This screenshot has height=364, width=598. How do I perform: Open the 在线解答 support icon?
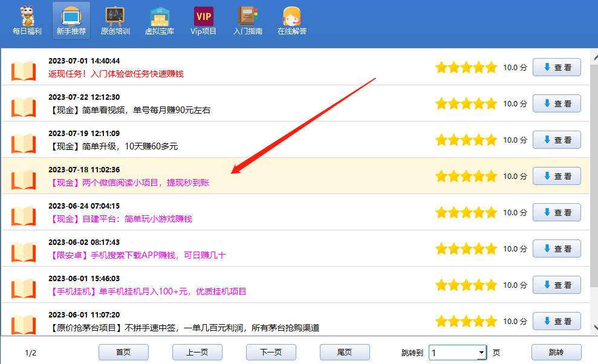[x=292, y=21]
